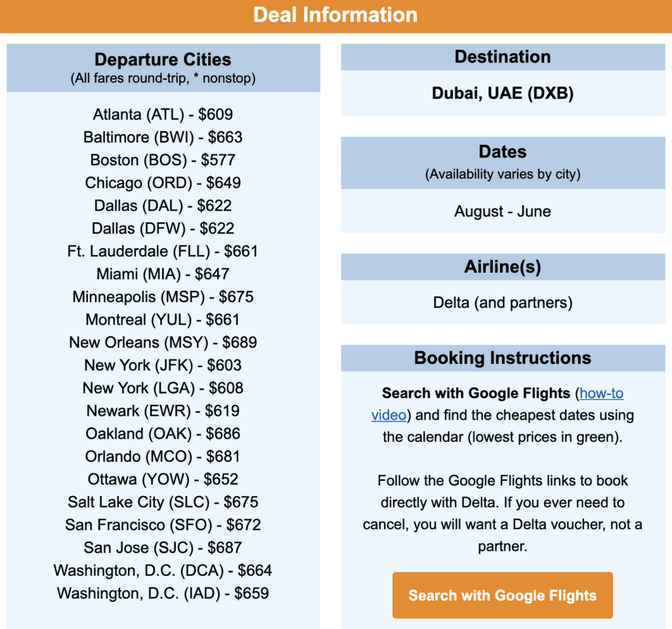The image size is (672, 629).
Task: Click the Deal Information title bar
Action: [x=336, y=14]
